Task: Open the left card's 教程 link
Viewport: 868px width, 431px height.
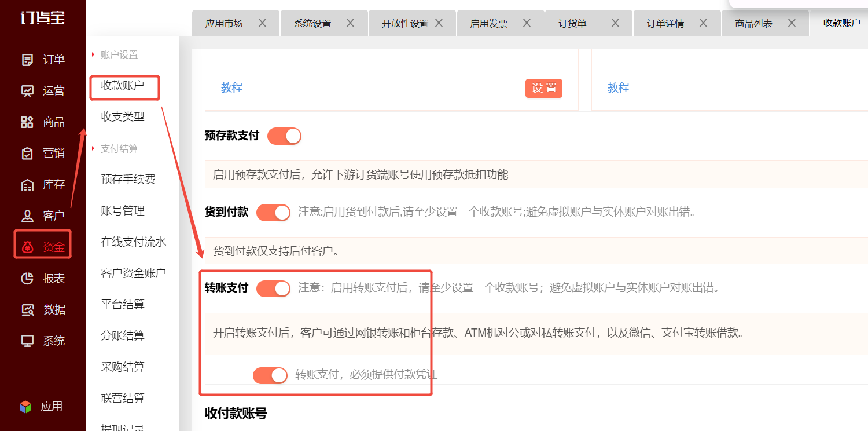Action: click(x=231, y=88)
